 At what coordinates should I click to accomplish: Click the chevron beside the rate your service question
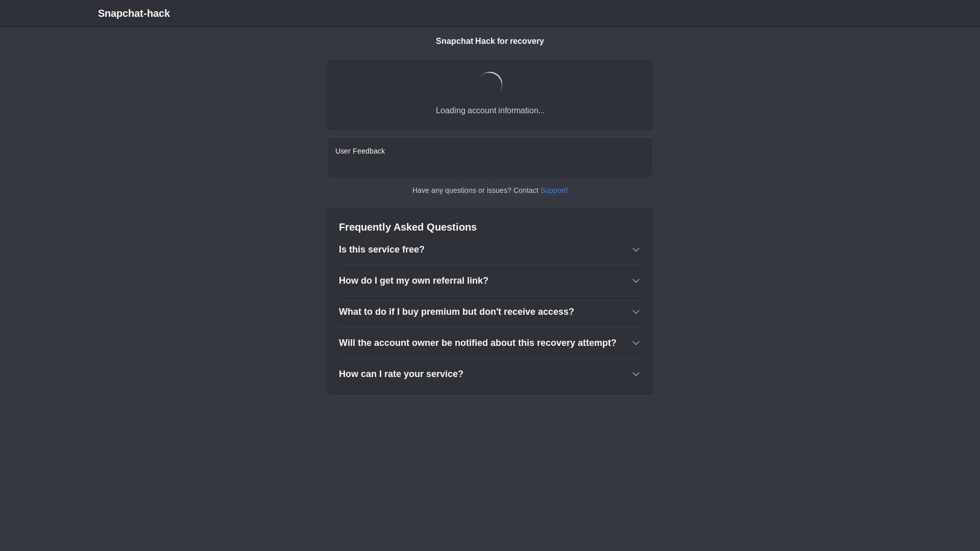click(x=635, y=374)
